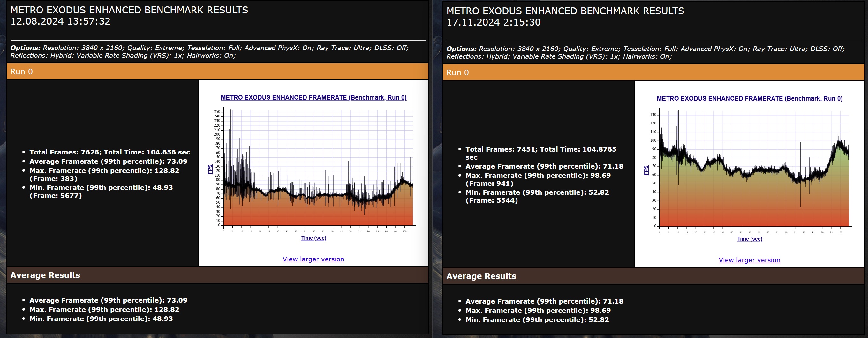The image size is (868, 338).
Task: Click the Run 0 header bar in 12.08.2024 report
Action: [217, 71]
